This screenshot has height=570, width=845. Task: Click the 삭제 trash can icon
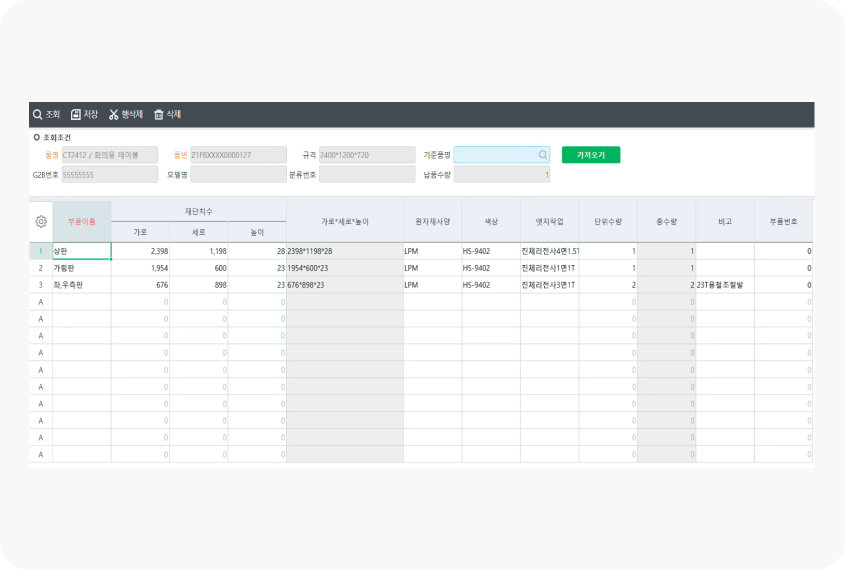(158, 115)
